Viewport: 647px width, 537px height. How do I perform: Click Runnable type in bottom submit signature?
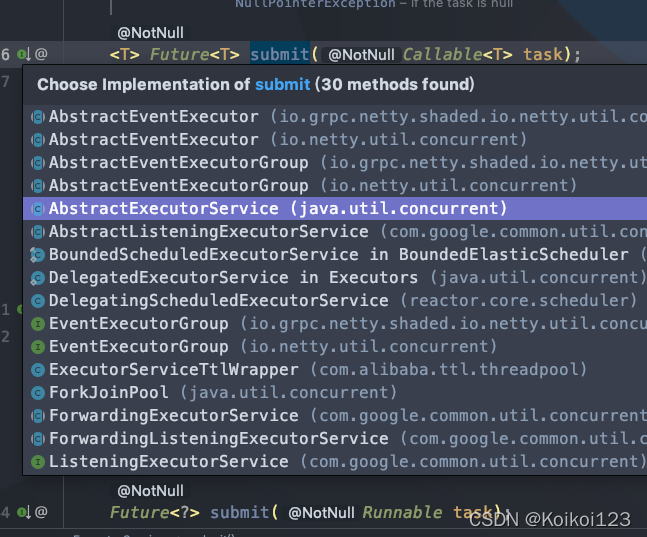(x=402, y=513)
